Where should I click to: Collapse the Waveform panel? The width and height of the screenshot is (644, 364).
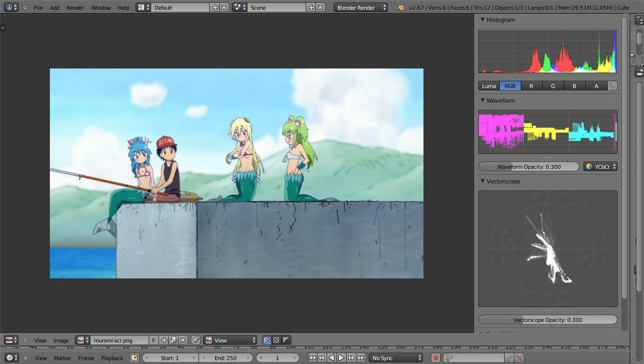click(x=482, y=100)
